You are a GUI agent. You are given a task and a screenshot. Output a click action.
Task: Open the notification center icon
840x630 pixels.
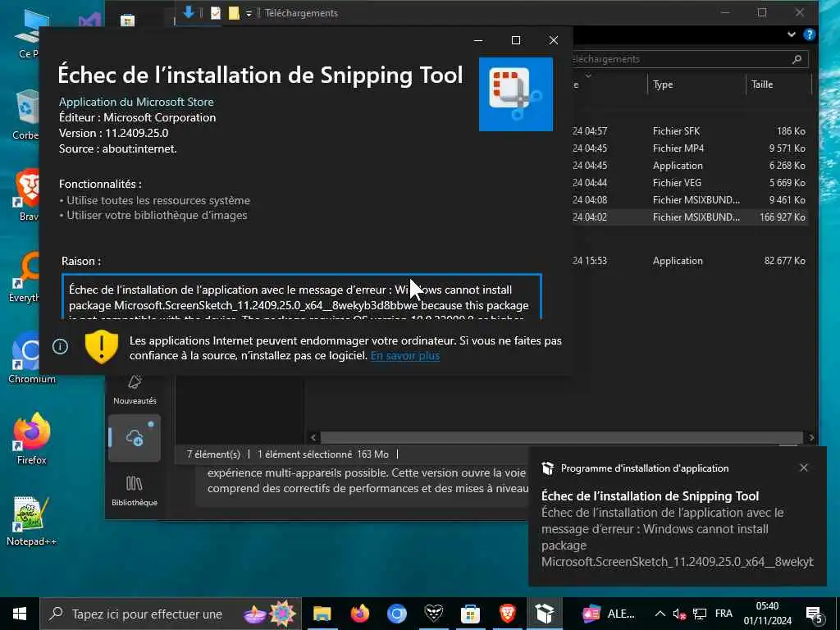tap(815, 614)
